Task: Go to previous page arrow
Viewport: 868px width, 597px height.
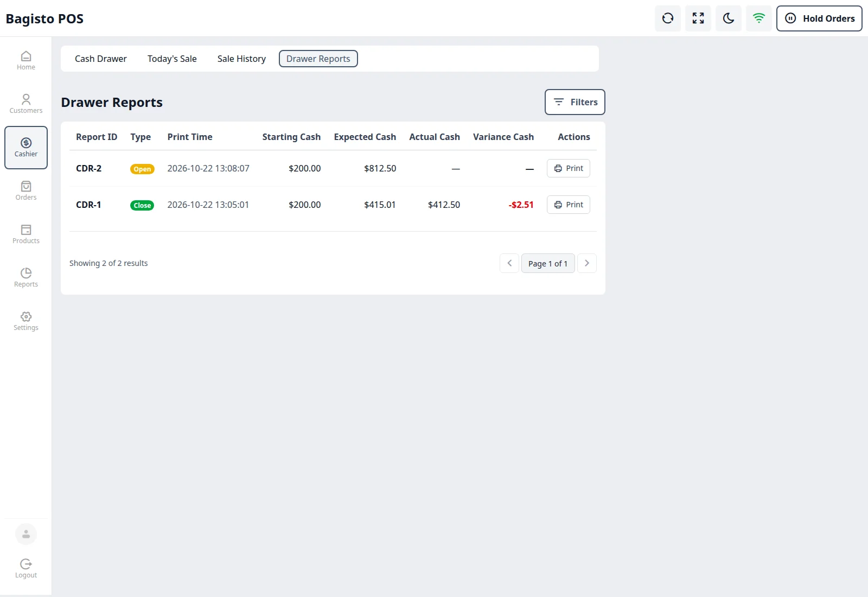Action: [509, 263]
